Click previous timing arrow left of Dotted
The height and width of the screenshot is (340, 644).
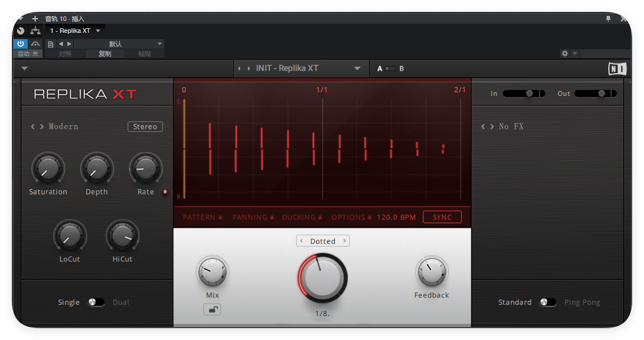pyautogui.click(x=301, y=241)
